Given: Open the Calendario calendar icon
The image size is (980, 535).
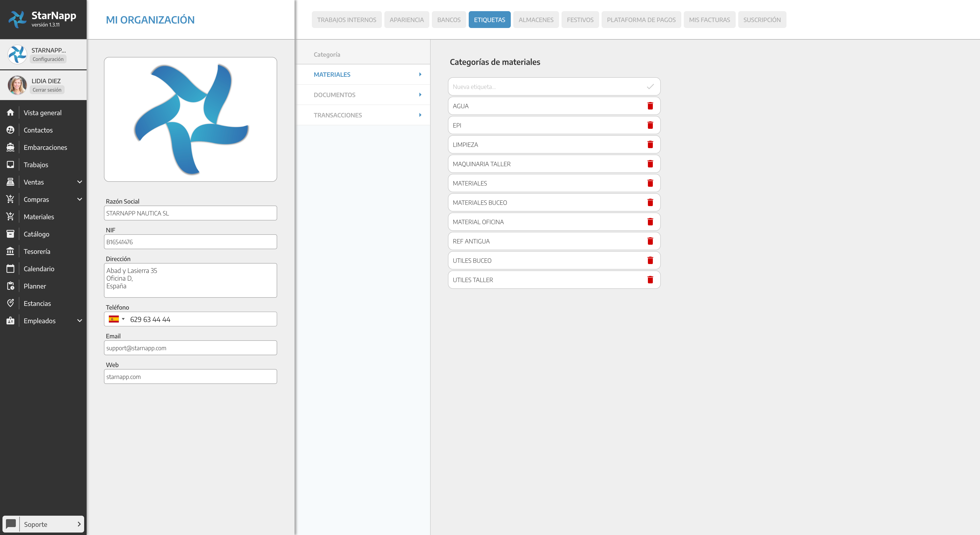Looking at the screenshot, I should (x=10, y=269).
